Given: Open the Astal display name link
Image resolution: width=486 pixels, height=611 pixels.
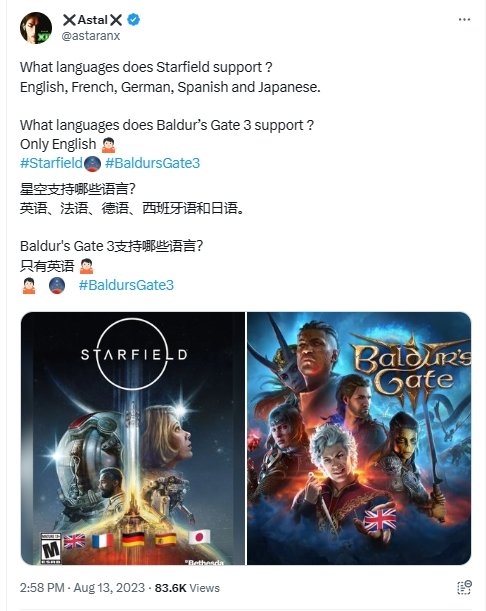Looking at the screenshot, I should point(92,19).
